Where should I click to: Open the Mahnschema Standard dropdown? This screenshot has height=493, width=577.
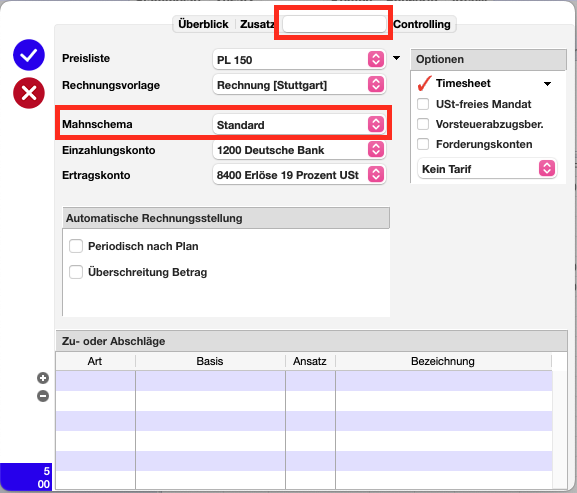(299, 124)
